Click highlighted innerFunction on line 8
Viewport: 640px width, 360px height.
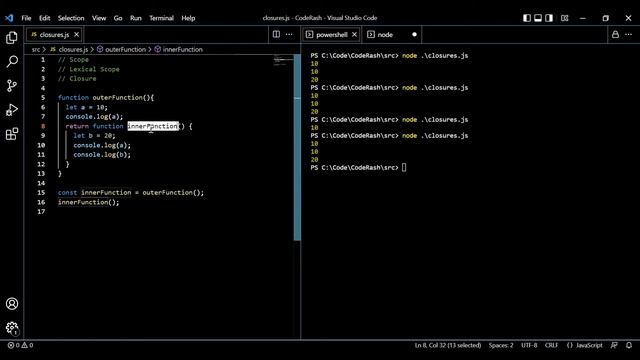coord(153,126)
